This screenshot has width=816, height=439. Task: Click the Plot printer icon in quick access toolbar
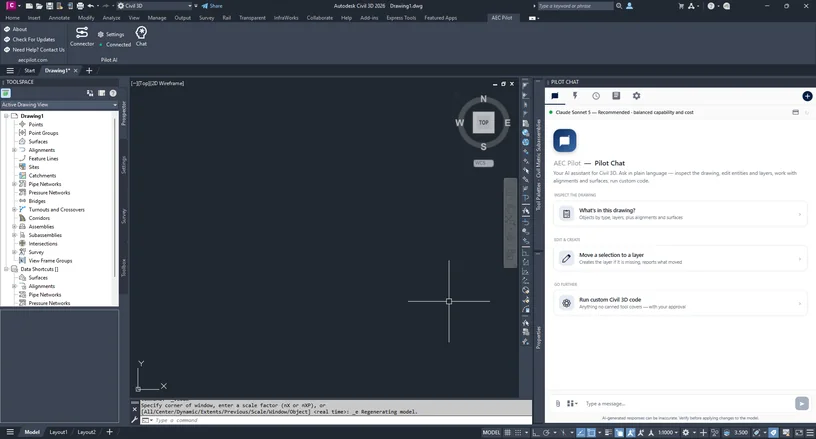80,6
